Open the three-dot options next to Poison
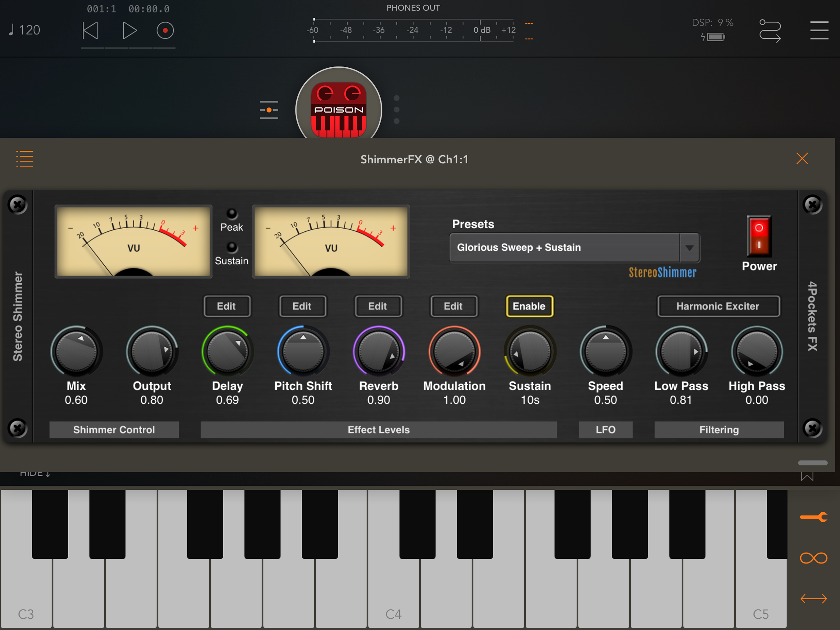This screenshot has width=840, height=630. pos(396,110)
